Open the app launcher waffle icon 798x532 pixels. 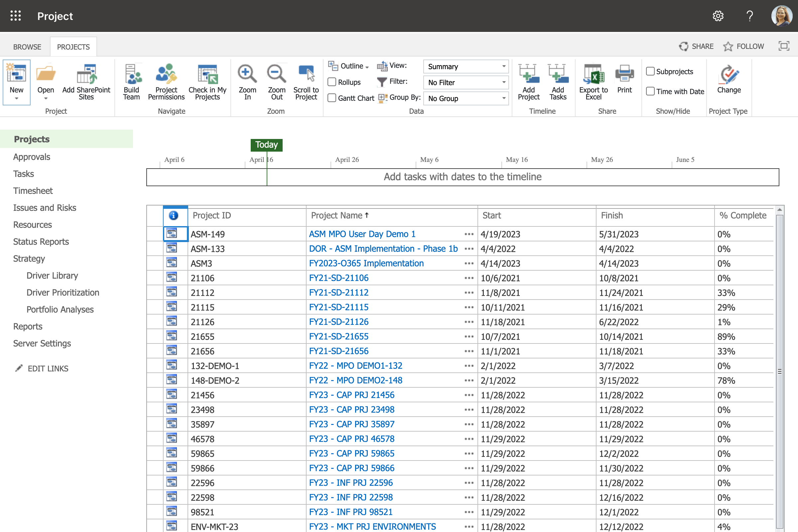(16, 16)
